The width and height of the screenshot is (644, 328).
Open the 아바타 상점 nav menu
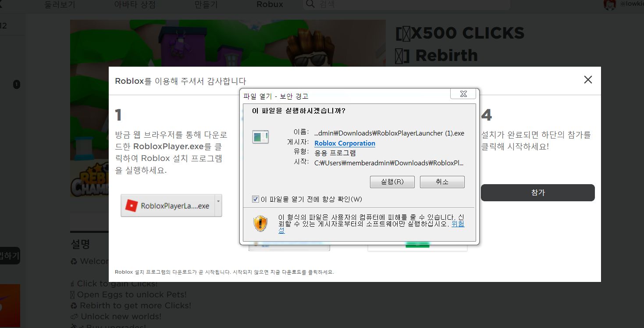point(135,5)
